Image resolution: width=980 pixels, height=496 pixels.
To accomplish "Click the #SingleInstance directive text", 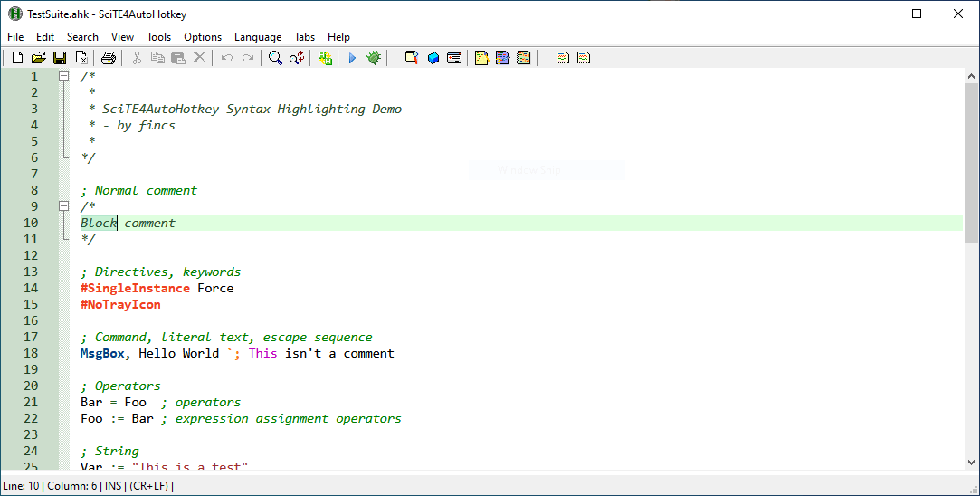I will click(135, 289).
